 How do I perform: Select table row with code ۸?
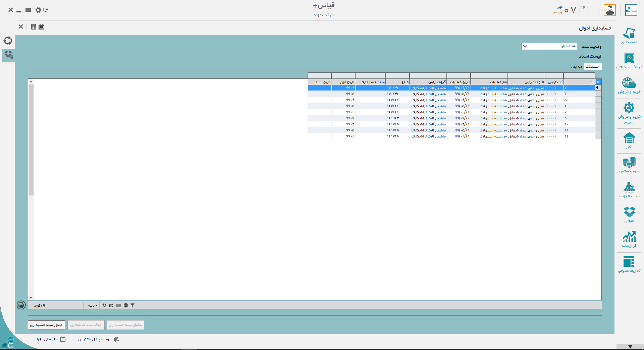point(454,118)
